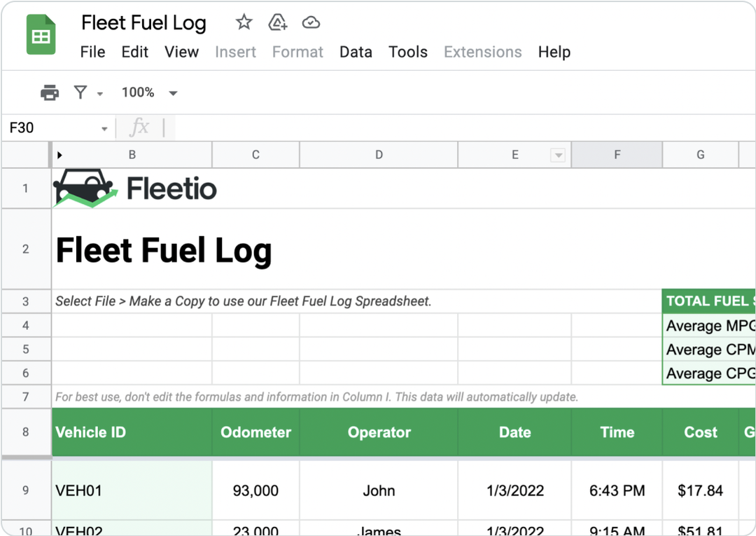This screenshot has width=756, height=536.
Task: Open the Help menu
Action: click(x=554, y=52)
